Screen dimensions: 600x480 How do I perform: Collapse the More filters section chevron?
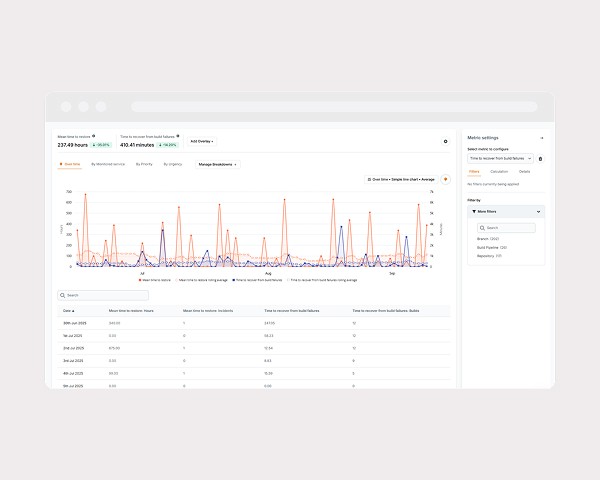click(x=538, y=212)
